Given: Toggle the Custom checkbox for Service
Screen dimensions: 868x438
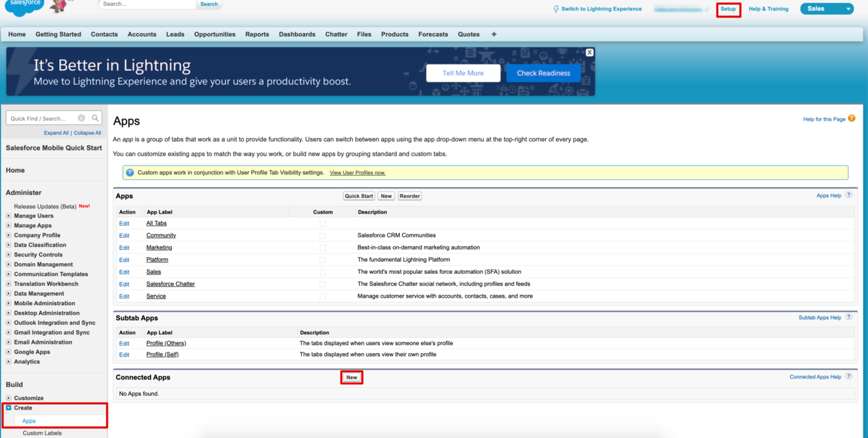Looking at the screenshot, I should pyautogui.click(x=322, y=296).
